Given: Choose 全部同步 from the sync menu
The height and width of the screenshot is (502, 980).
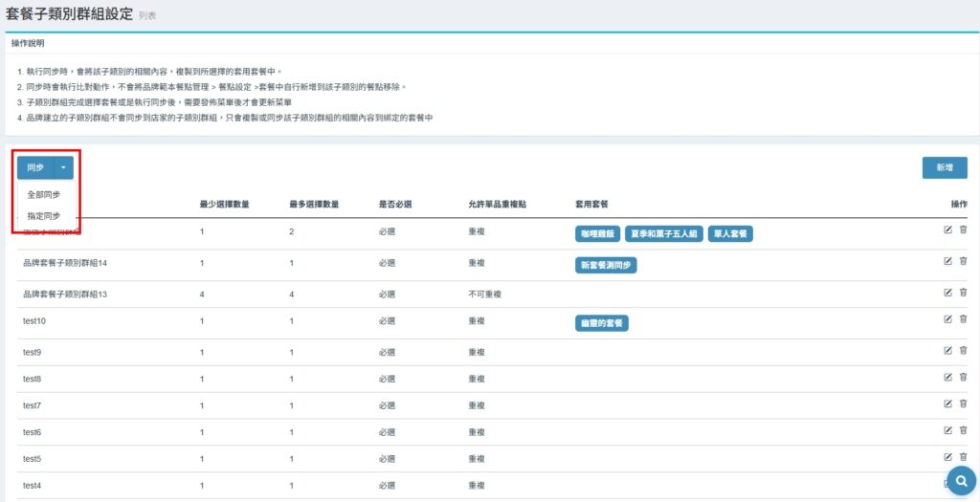Looking at the screenshot, I should (44, 195).
